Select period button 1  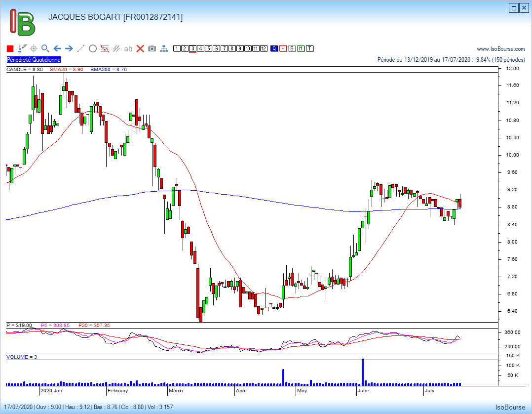(x=177, y=48)
